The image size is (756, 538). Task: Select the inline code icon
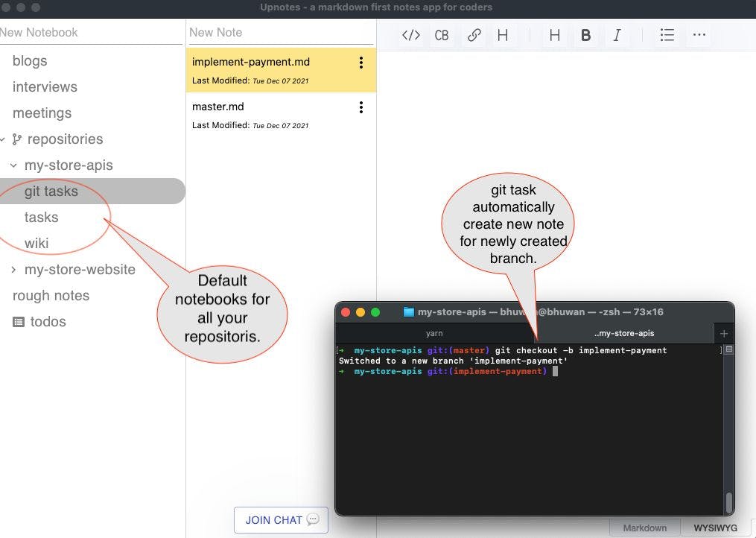coord(410,35)
